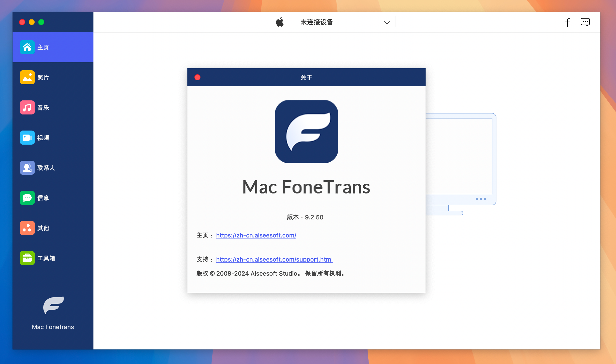
Task: Open the zh-cn.aiseesoft.com homepage link
Action: 256,235
